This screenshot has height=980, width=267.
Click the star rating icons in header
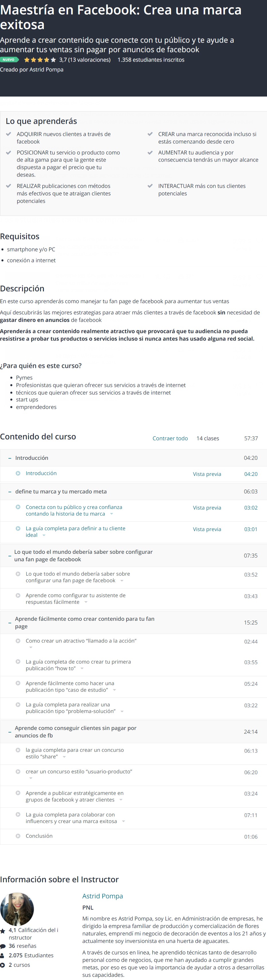[x=40, y=60]
